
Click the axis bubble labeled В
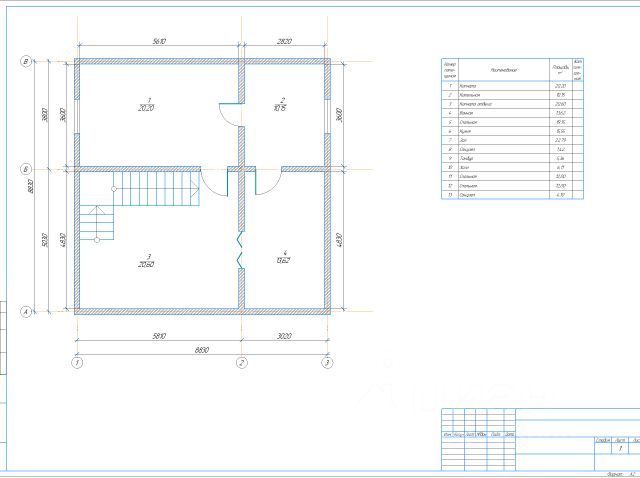pos(26,62)
